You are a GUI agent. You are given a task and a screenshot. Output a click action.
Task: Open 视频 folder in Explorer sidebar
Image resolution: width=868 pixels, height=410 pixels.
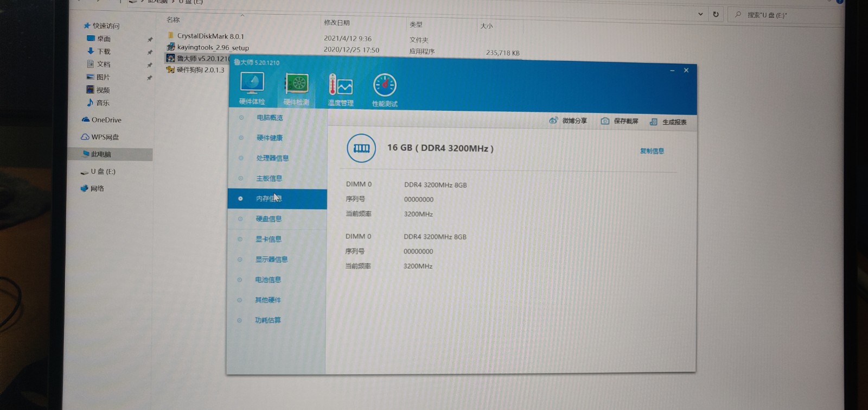point(98,90)
